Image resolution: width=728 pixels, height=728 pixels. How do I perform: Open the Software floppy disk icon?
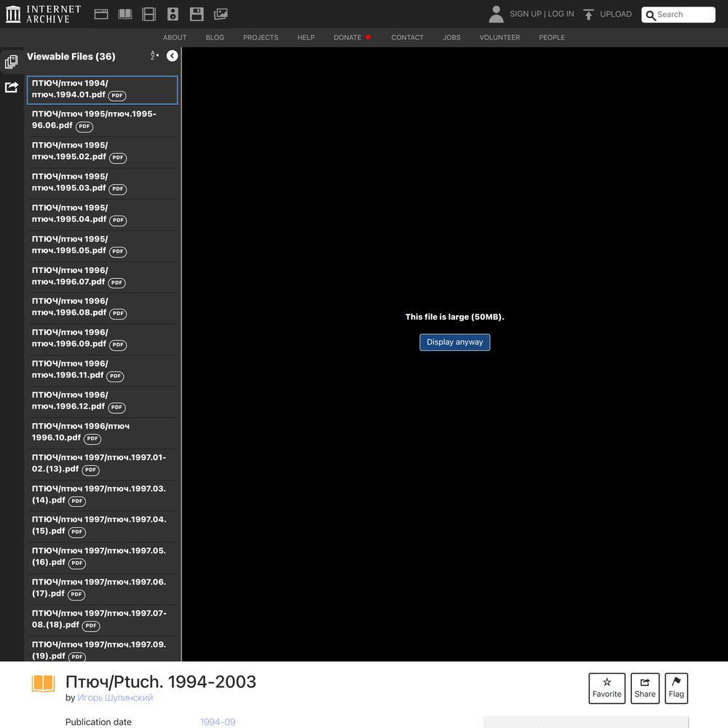tap(197, 14)
